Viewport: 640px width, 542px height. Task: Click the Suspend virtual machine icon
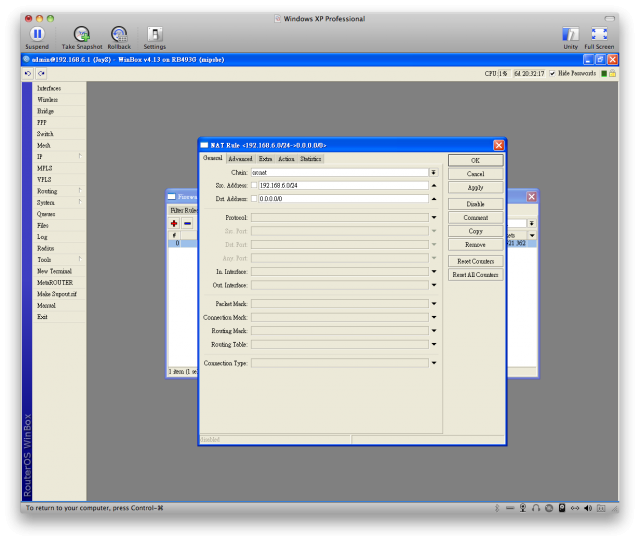[37, 34]
